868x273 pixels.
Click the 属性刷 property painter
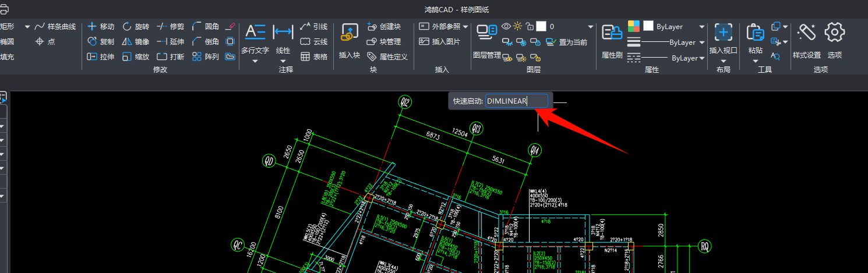coord(612,41)
